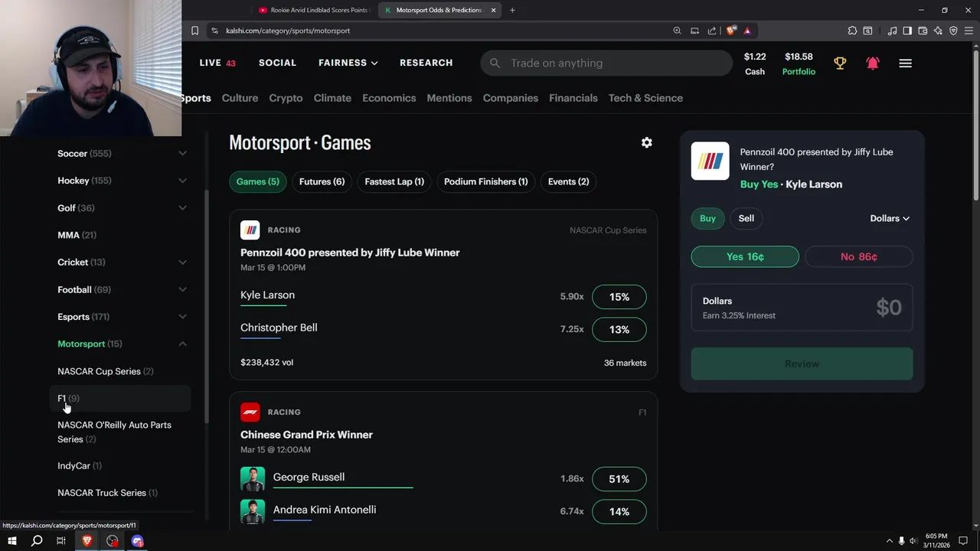This screenshot has height=551, width=980.
Task: Toggle the browser sidebar panel icon
Action: (907, 31)
